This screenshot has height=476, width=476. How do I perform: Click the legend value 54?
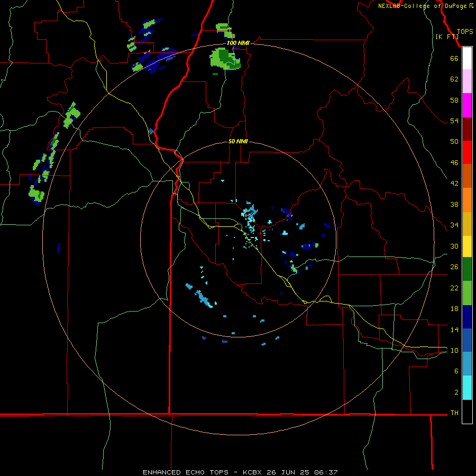pos(454,121)
